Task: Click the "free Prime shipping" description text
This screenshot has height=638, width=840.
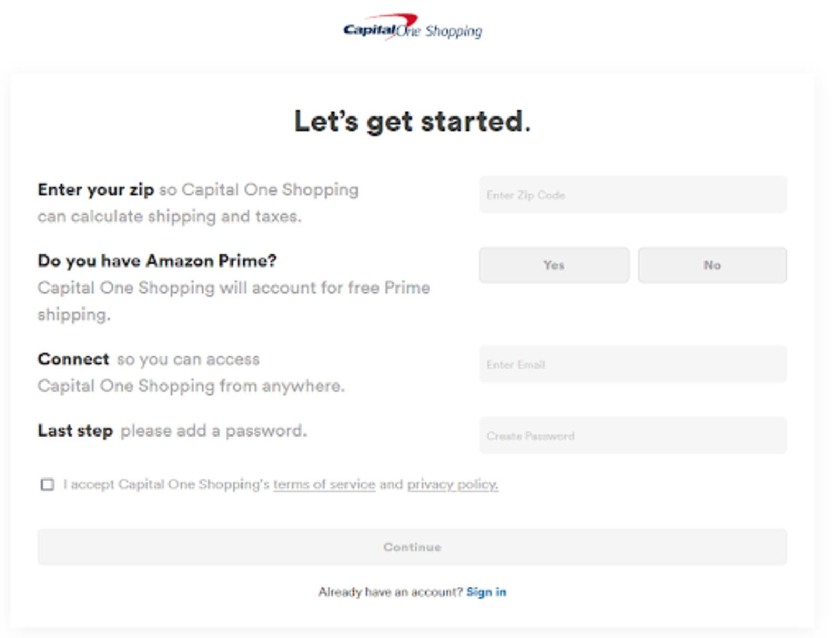Action: click(x=234, y=301)
